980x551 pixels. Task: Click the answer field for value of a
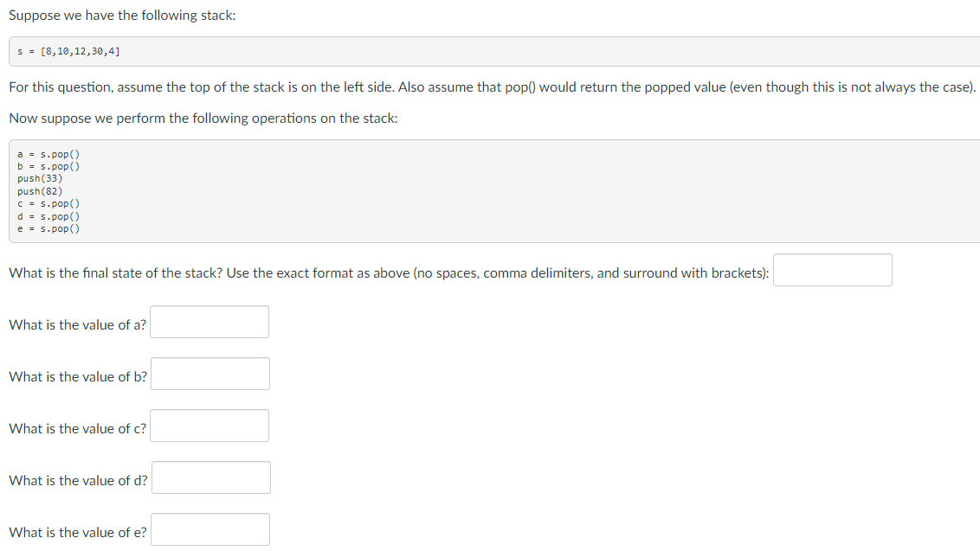pos(209,322)
